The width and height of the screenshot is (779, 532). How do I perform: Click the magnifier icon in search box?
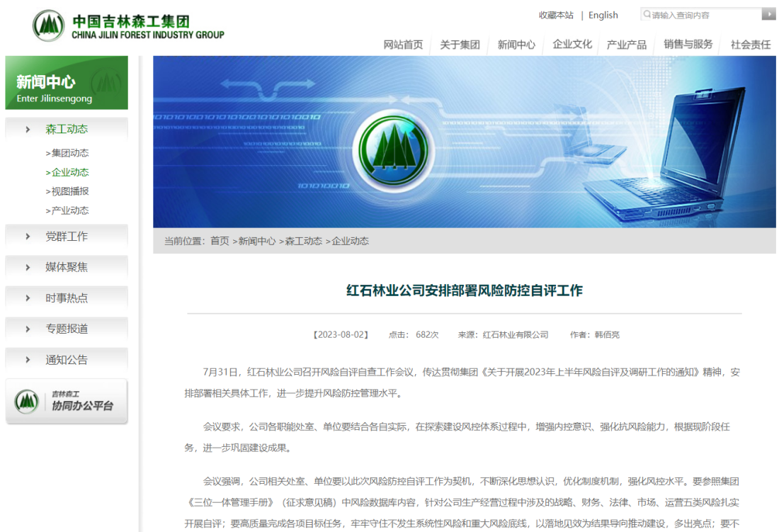click(x=647, y=14)
